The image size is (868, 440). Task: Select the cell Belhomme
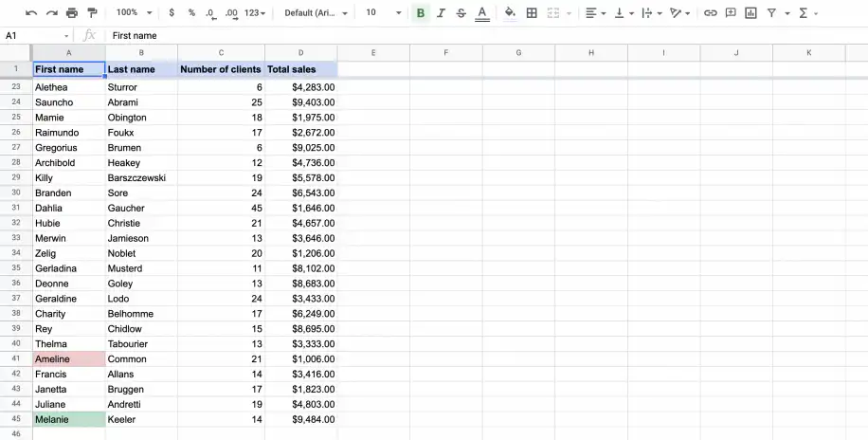point(141,313)
